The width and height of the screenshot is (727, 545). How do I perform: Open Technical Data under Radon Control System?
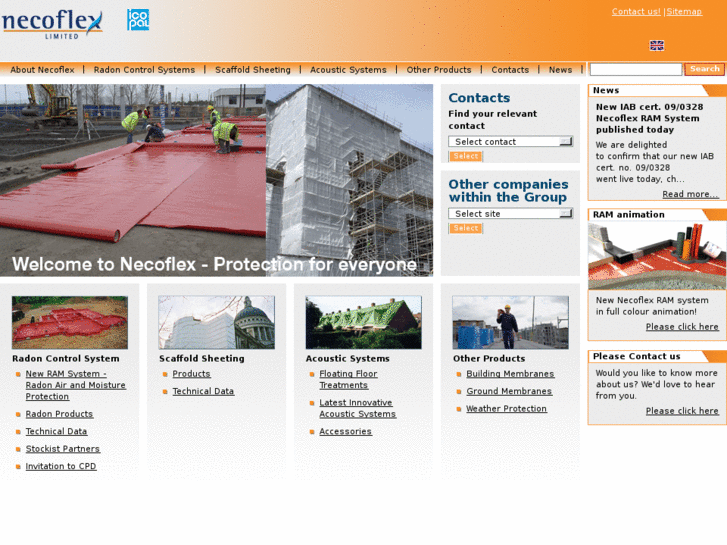coord(56,431)
